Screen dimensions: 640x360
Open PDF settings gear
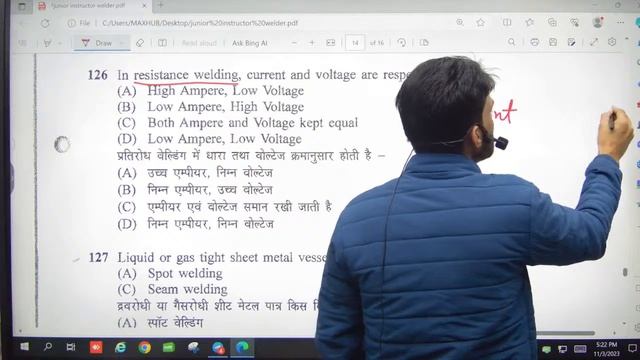(x=612, y=42)
